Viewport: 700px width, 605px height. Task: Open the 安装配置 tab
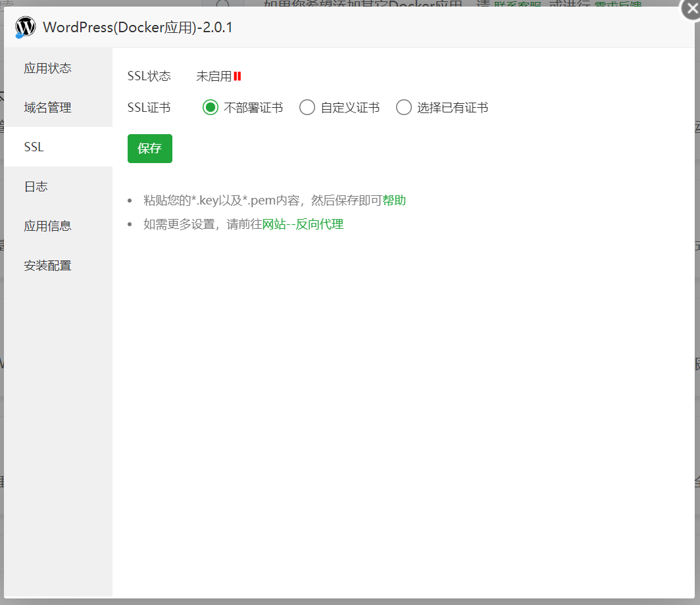59,266
